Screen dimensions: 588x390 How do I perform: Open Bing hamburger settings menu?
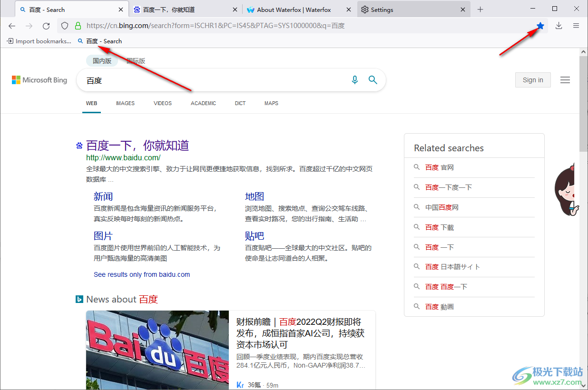pyautogui.click(x=565, y=80)
